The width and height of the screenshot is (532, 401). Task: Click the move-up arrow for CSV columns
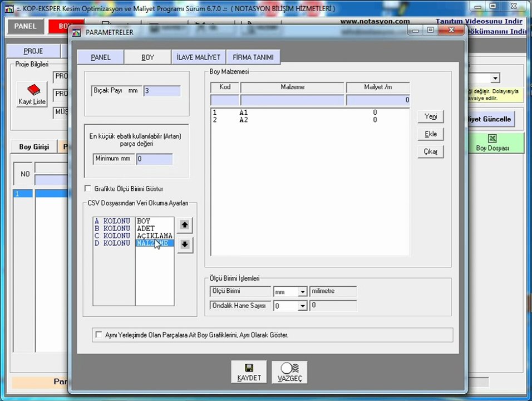point(185,225)
